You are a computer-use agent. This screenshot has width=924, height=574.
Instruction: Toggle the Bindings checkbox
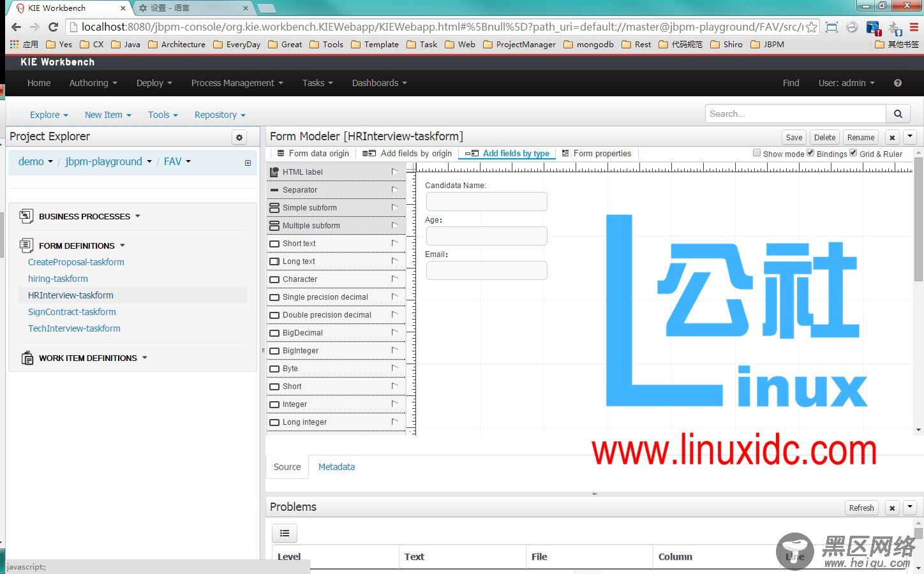(x=810, y=152)
